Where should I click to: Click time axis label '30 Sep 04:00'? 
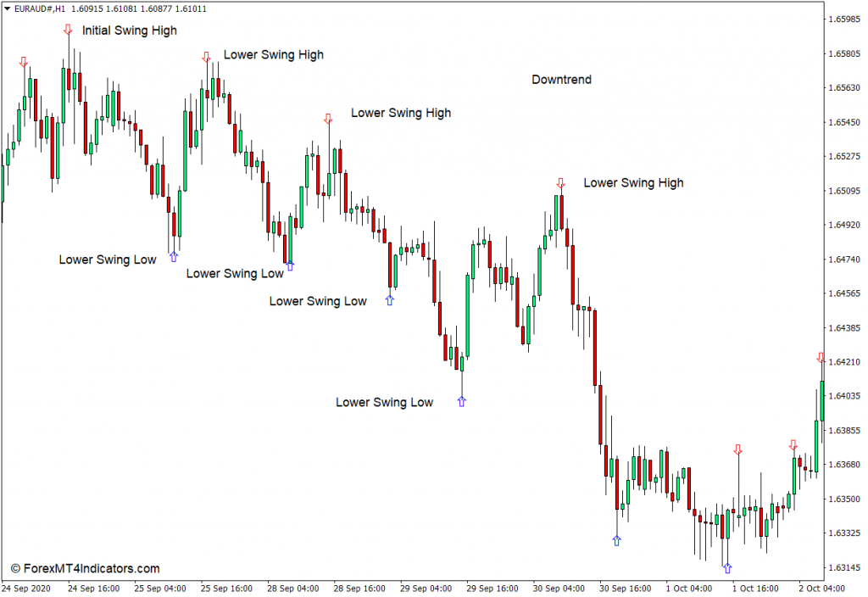coord(559,589)
